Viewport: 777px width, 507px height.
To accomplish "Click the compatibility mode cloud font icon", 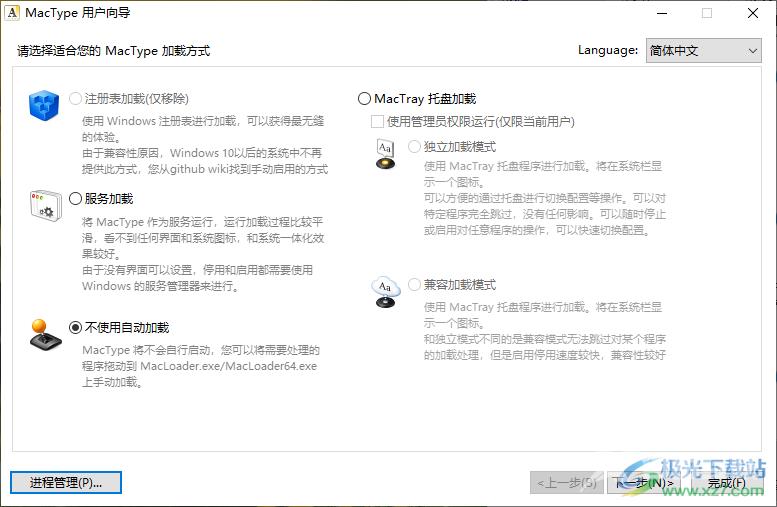I will [385, 292].
